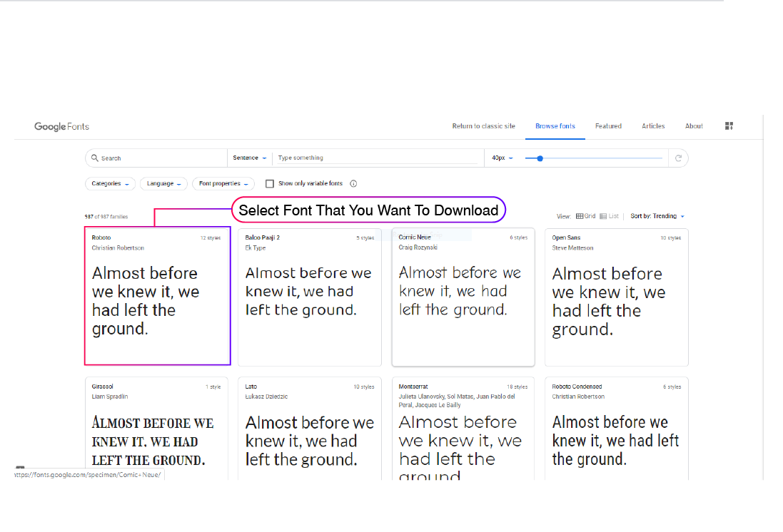Open the Sentence preview type dropdown
The width and height of the screenshot is (783, 532).
click(x=250, y=158)
